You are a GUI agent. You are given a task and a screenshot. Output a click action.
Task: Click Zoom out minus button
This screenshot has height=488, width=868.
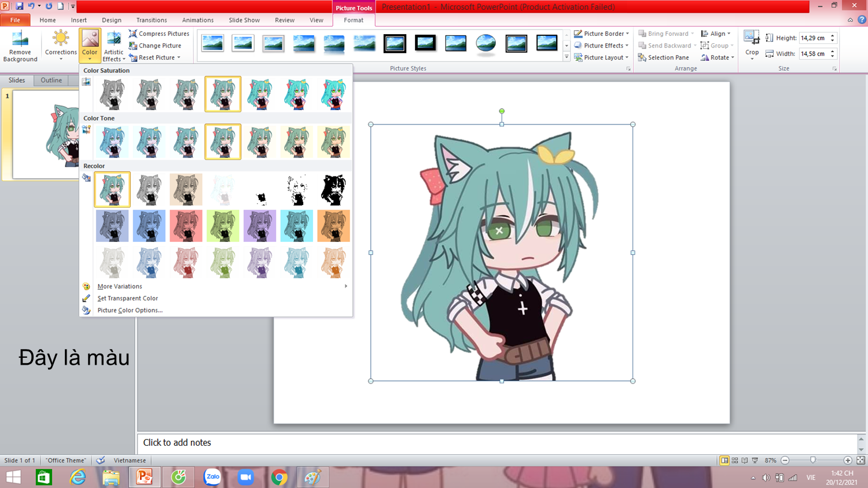coord(785,460)
